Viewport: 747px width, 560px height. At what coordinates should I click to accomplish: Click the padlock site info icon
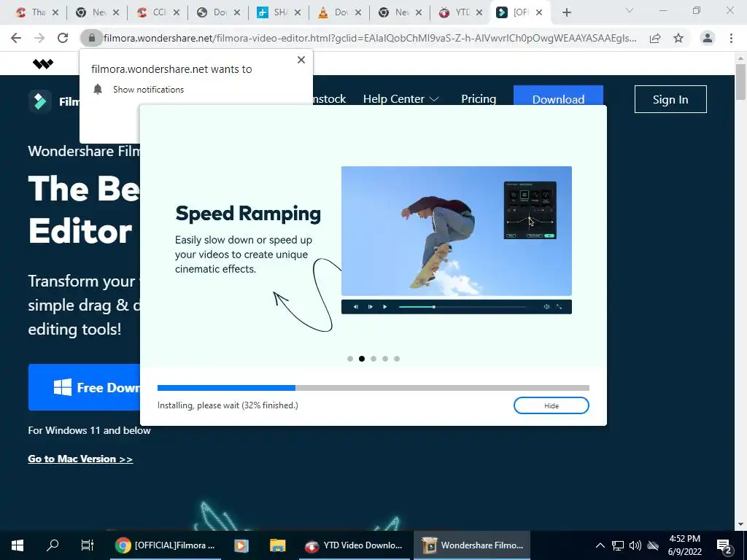pyautogui.click(x=91, y=38)
